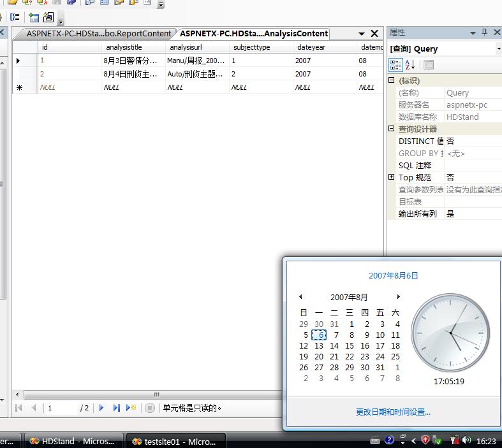Go to next record in navigator
The height and width of the screenshot is (448, 502).
click(x=101, y=408)
